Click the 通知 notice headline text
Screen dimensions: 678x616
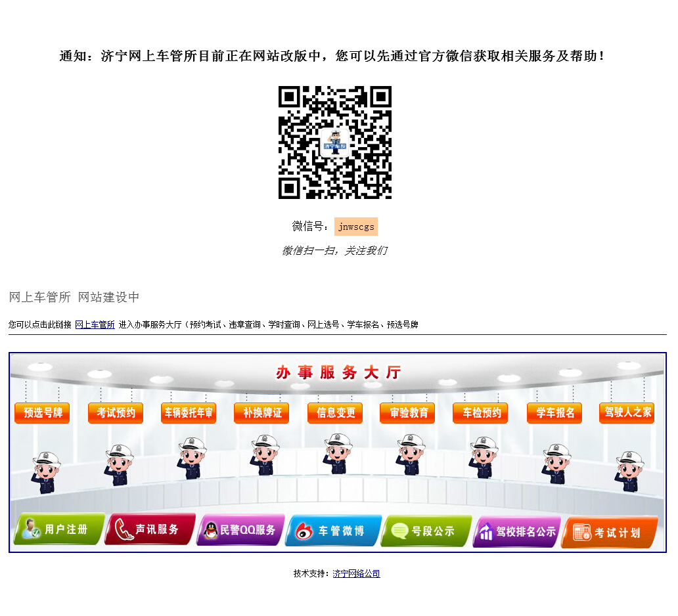332,56
